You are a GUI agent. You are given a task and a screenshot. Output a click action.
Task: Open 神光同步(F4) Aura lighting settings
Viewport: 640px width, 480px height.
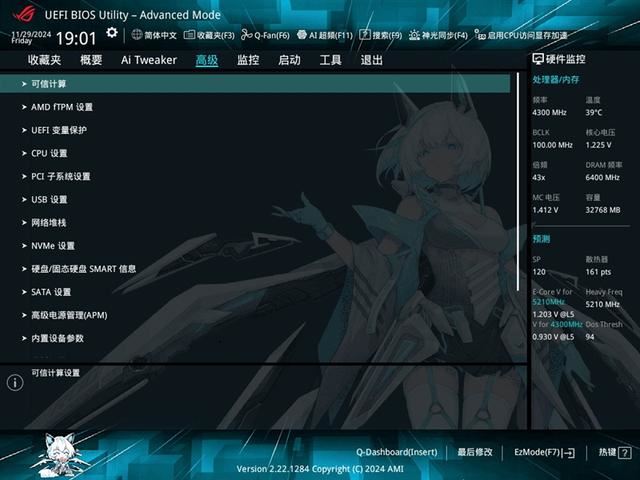440,35
